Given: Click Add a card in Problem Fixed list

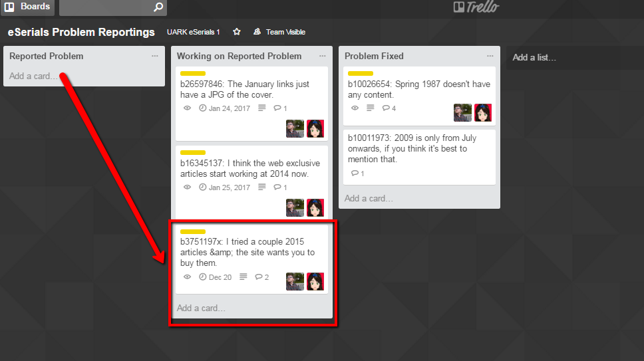Looking at the screenshot, I should pos(369,199).
